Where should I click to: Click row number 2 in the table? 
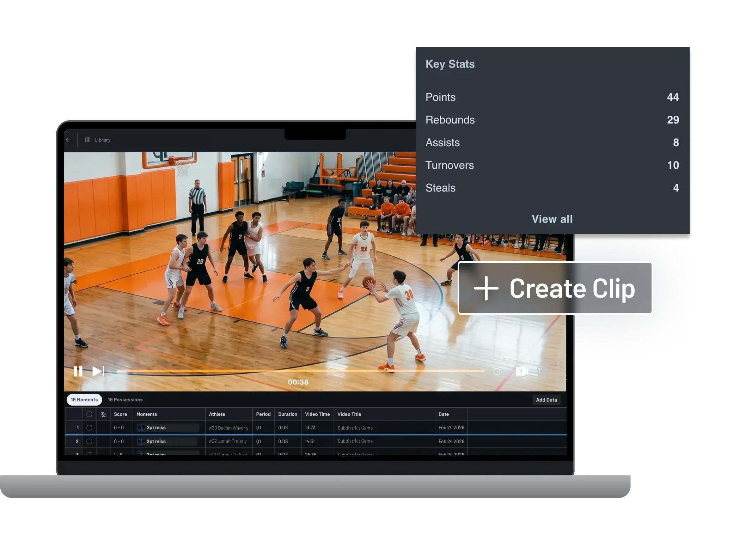[77, 442]
